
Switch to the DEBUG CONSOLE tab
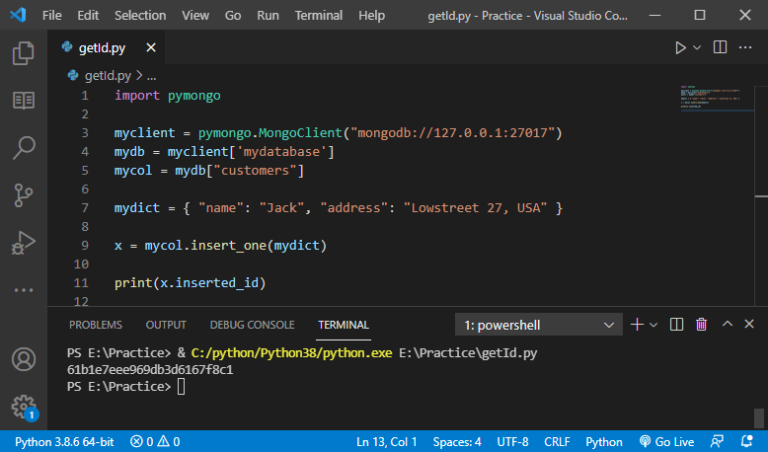click(252, 325)
